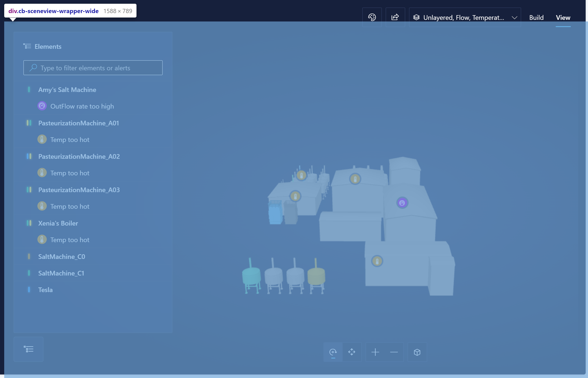Image resolution: width=588 pixels, height=378 pixels.
Task: Collapse the Temp too hot alerts under PasteurizationMachine_A02
Action: [x=79, y=156]
